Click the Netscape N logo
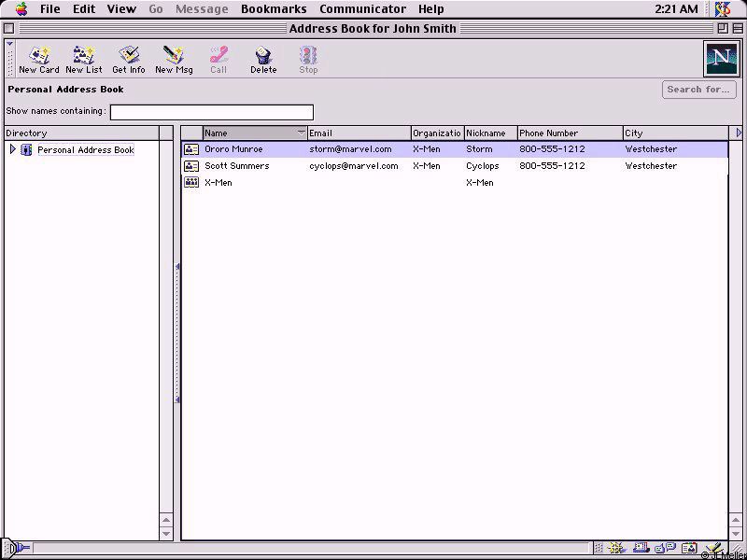 pyautogui.click(x=721, y=59)
